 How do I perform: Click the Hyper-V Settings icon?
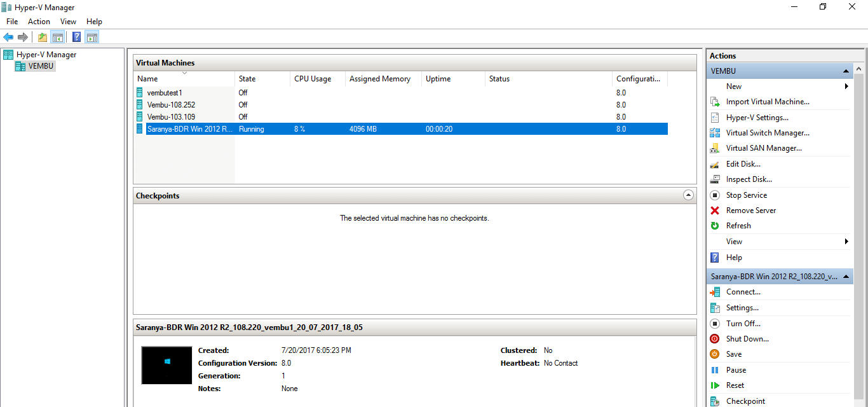pos(714,118)
